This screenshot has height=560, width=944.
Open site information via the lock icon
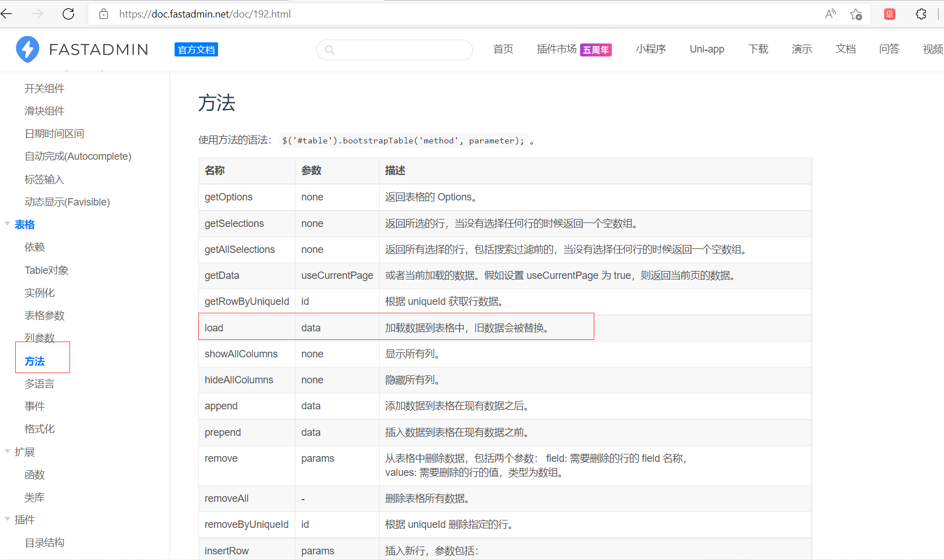[x=103, y=14]
